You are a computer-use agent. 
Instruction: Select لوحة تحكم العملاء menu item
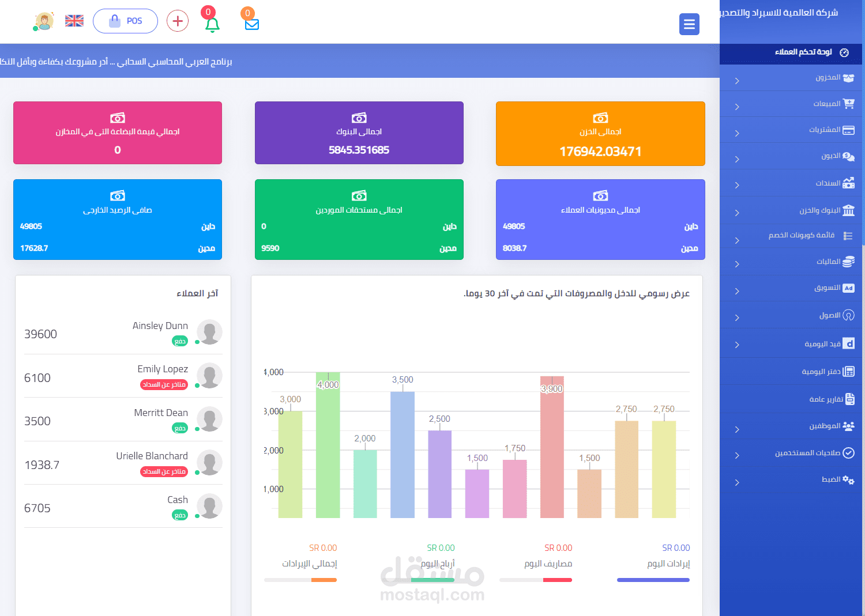coord(802,52)
